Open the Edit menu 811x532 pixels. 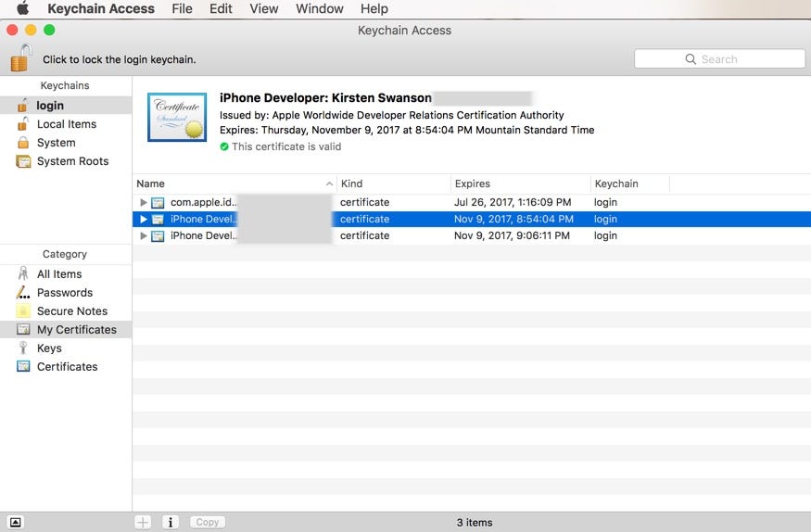(221, 8)
